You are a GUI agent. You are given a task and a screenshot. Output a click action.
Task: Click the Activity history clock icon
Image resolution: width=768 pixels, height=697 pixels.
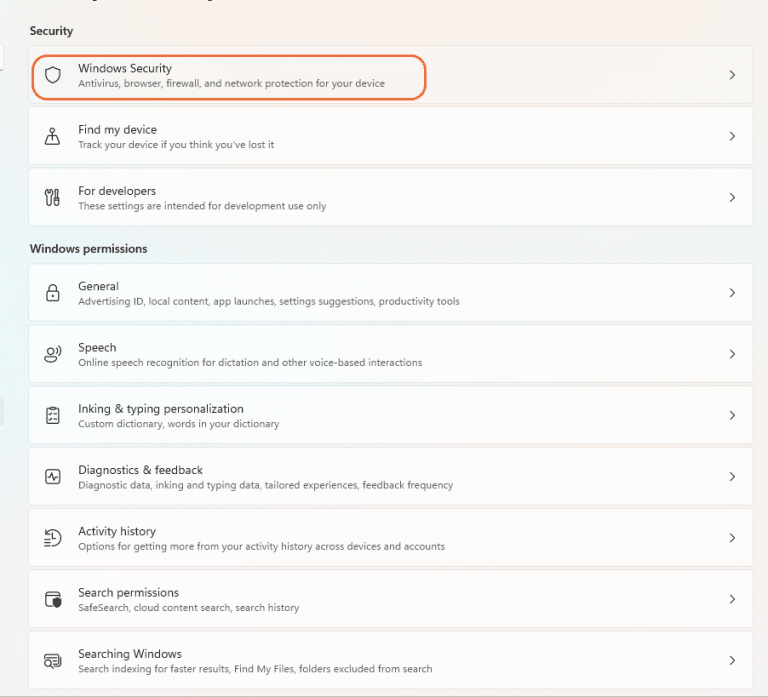pos(53,538)
